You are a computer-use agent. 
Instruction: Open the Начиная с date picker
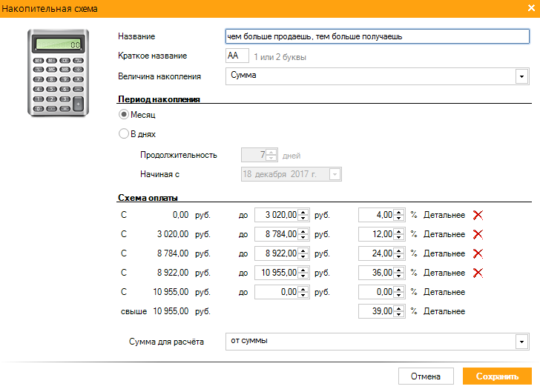tap(335, 174)
